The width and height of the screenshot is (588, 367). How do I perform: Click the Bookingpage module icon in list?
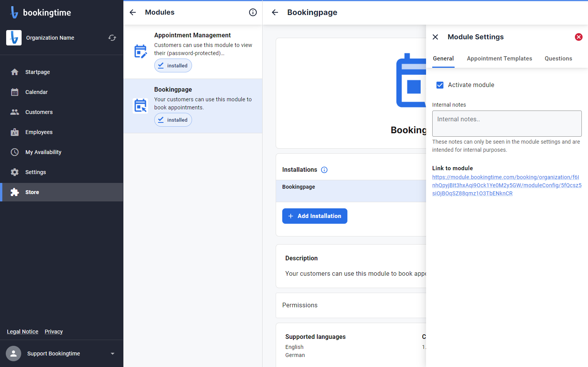140,106
